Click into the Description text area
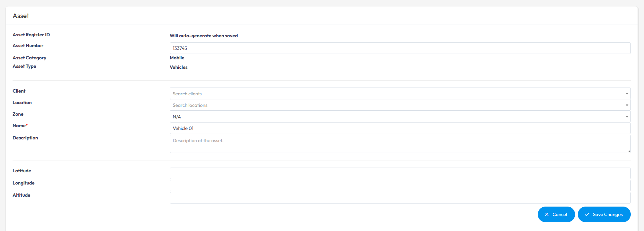Screen dimensions: 644x231 pyautogui.click(x=400, y=144)
